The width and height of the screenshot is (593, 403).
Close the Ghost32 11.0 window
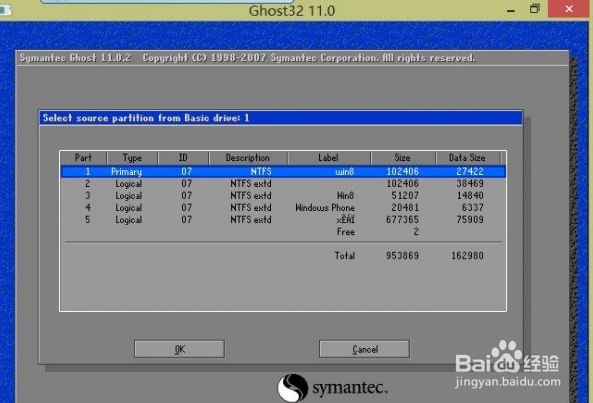point(569,9)
